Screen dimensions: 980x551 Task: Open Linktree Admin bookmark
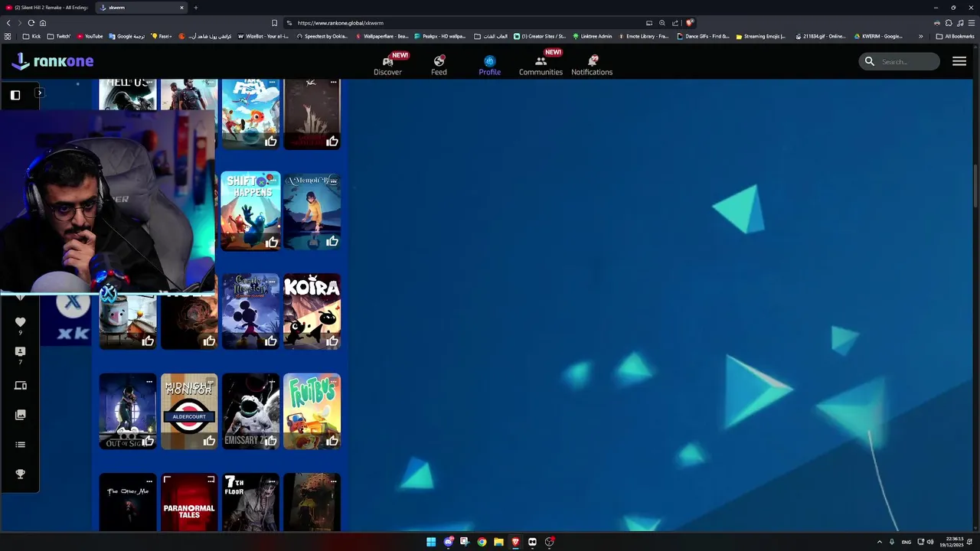591,36
